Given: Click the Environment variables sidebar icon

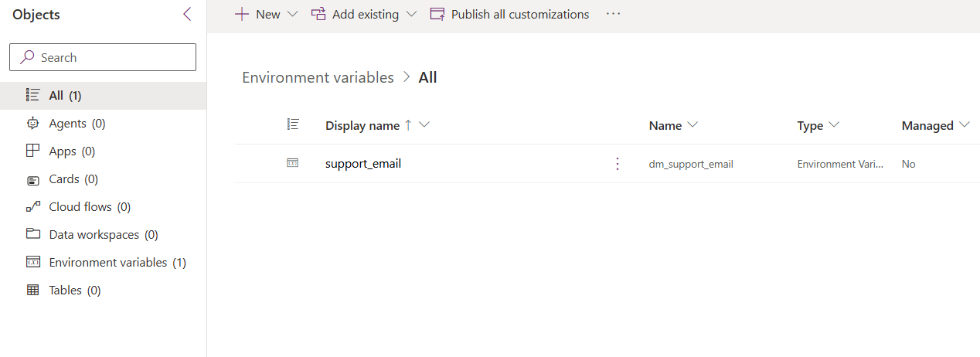Looking at the screenshot, I should (x=32, y=262).
